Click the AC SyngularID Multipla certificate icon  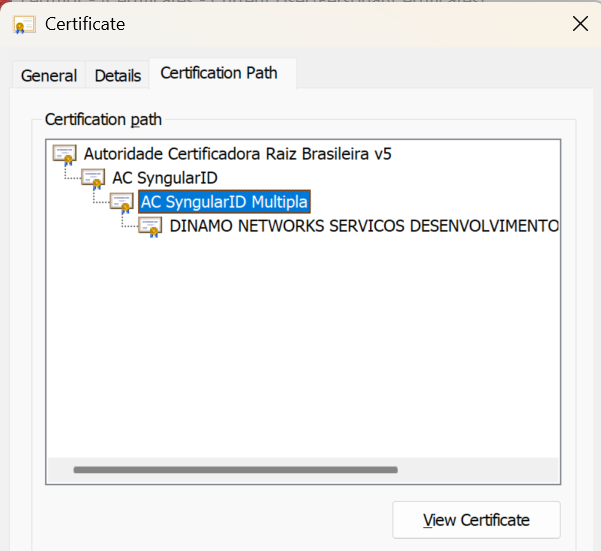(x=122, y=202)
